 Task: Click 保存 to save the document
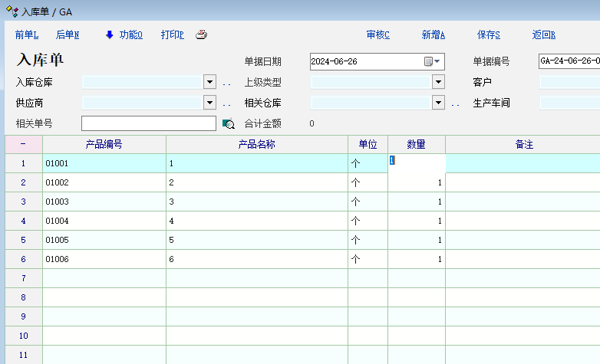pos(489,34)
